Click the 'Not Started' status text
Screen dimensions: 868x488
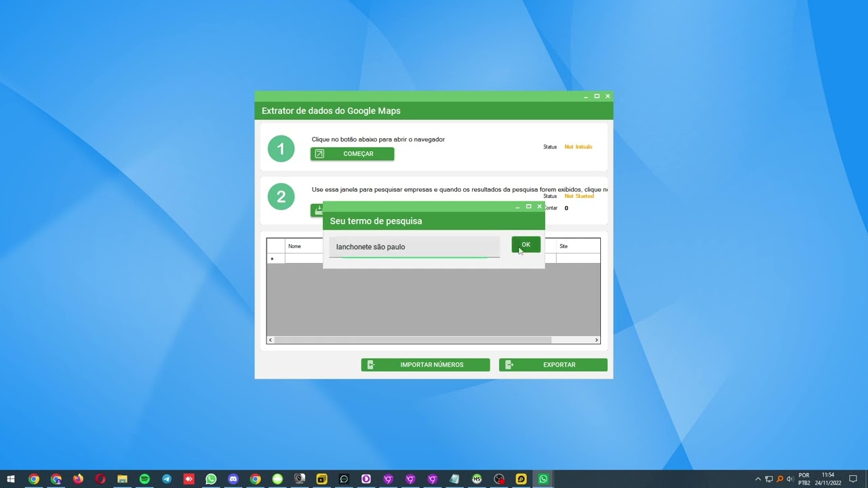(579, 196)
